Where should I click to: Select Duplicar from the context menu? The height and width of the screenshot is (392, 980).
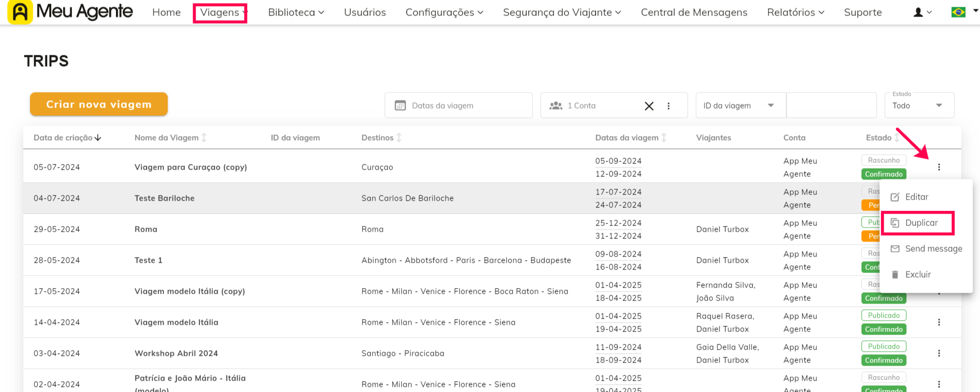pos(920,223)
